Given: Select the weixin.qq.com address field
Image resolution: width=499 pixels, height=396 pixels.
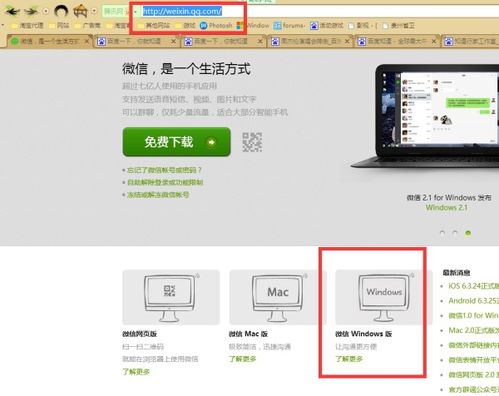Looking at the screenshot, I should coord(320,12).
